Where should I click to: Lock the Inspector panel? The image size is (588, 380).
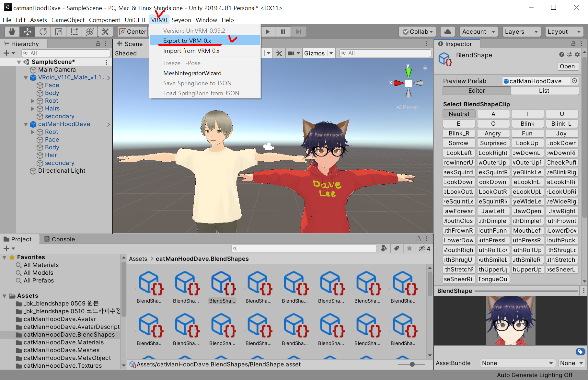573,43
